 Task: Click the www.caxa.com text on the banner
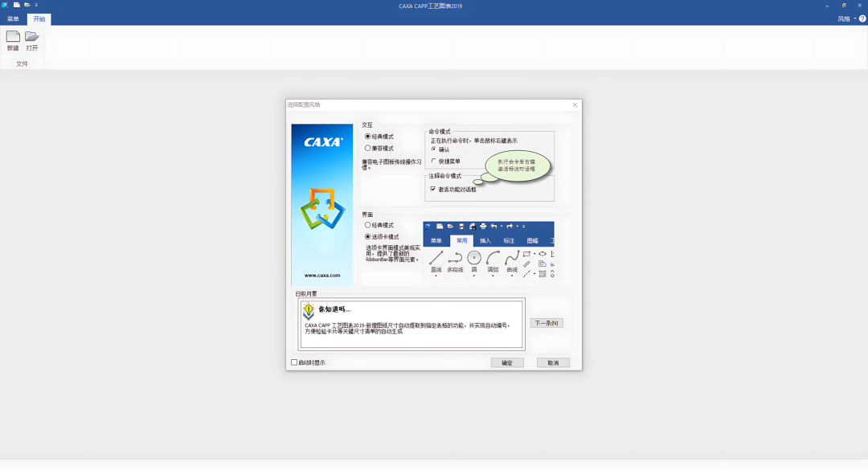coord(322,275)
